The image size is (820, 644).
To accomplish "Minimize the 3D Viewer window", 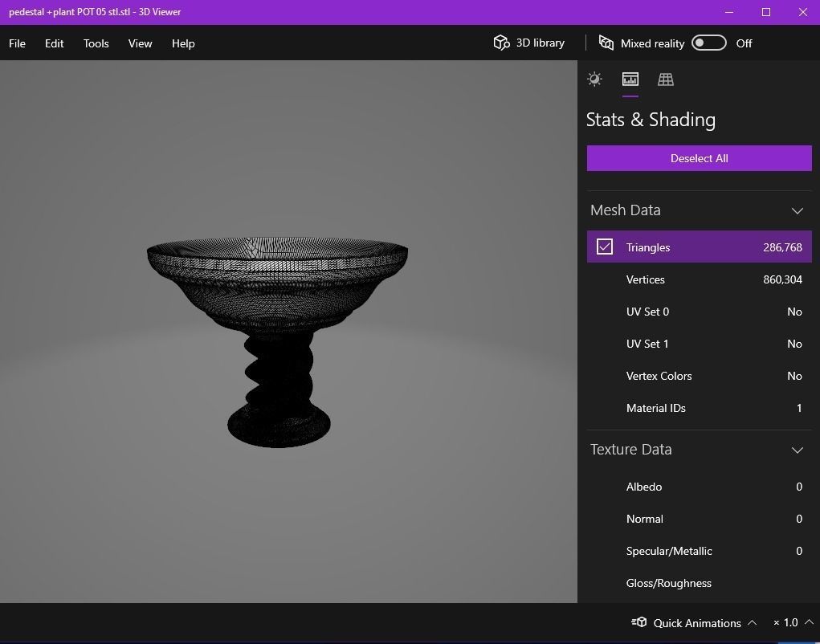I will [x=729, y=12].
